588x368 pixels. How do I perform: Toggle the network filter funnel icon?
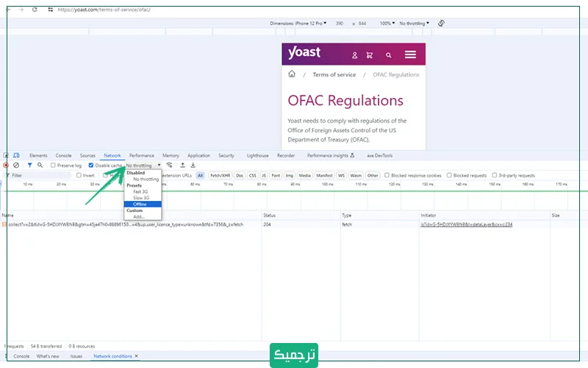pos(29,165)
